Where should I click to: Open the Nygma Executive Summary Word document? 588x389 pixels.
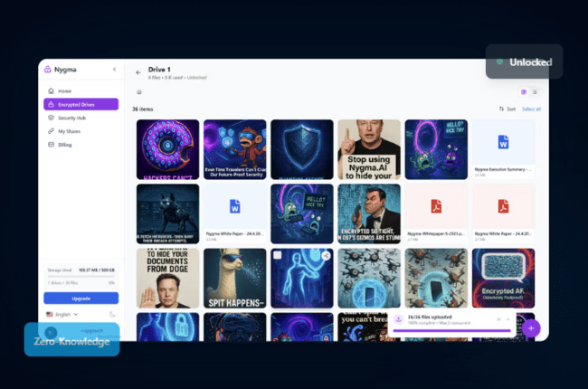[503, 143]
